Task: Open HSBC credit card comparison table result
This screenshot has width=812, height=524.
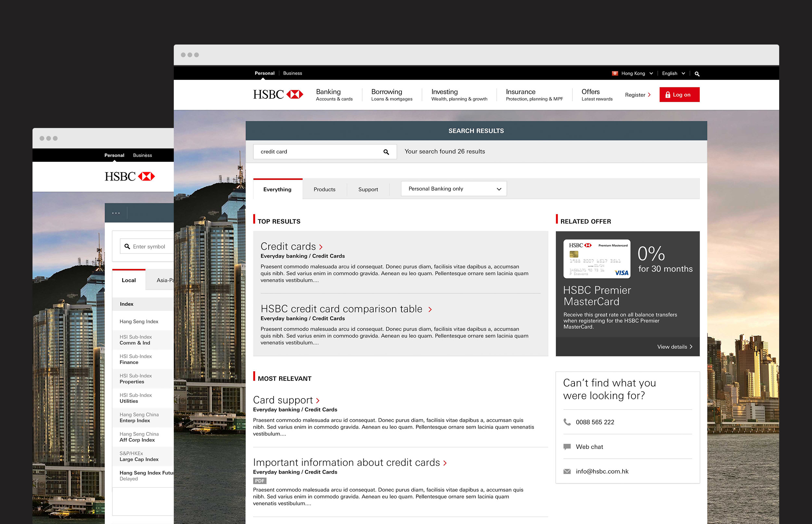Action: pos(341,309)
